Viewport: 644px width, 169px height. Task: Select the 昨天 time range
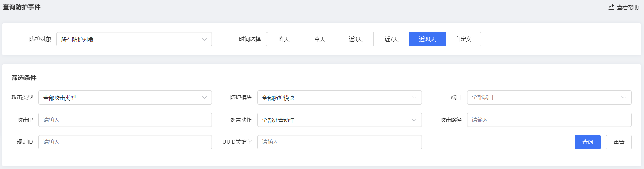[x=284, y=39]
